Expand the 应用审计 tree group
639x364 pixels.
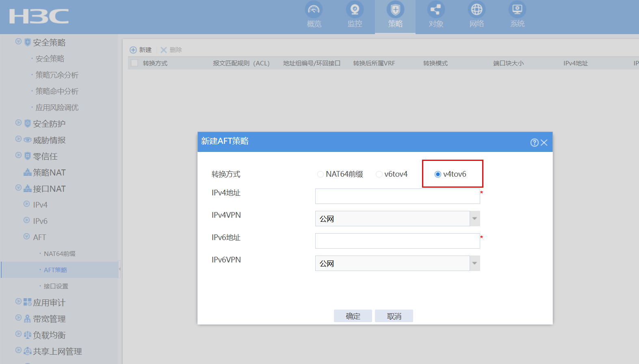click(x=18, y=301)
